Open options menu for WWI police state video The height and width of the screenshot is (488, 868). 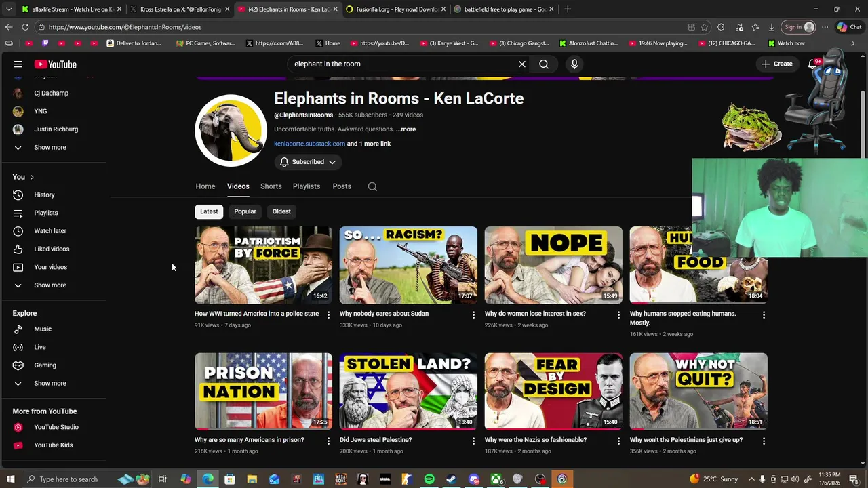(x=328, y=314)
